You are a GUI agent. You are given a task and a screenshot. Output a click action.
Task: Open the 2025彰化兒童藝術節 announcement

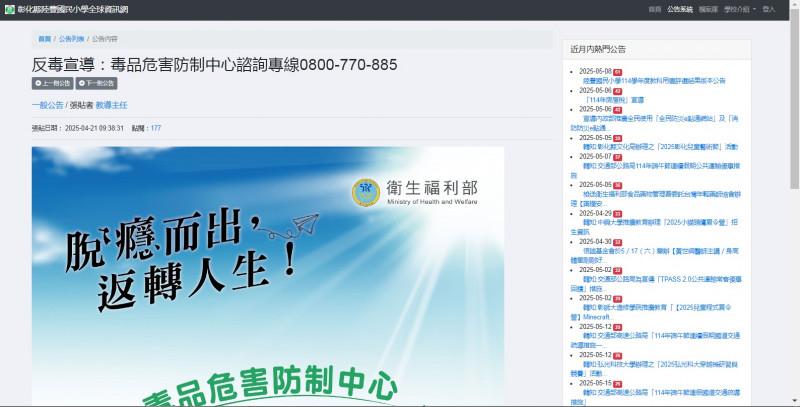pyautogui.click(x=660, y=147)
